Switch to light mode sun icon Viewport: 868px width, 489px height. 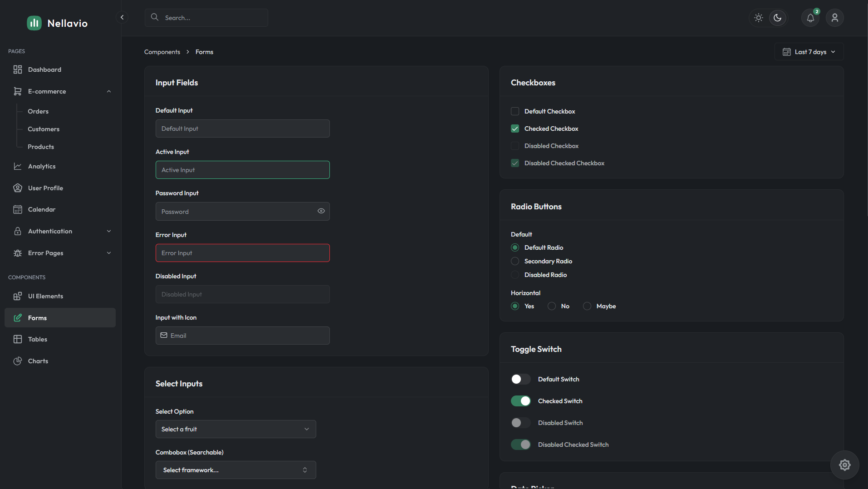tap(759, 18)
